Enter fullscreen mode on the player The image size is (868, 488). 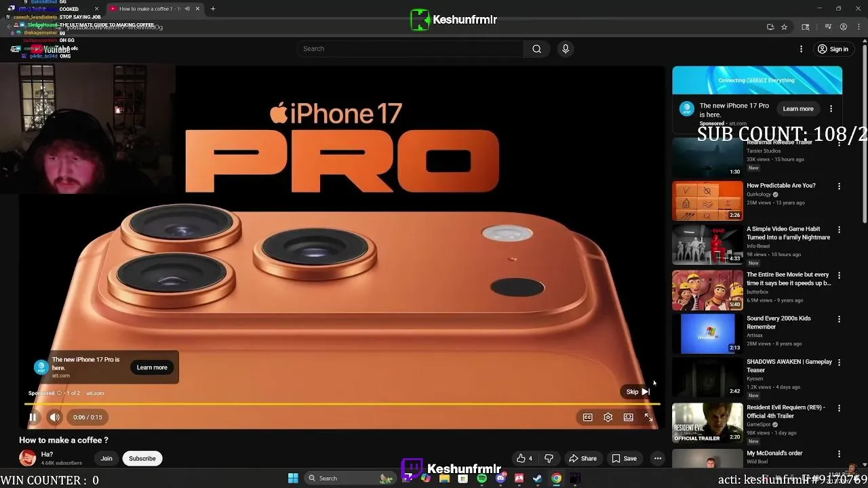(649, 418)
